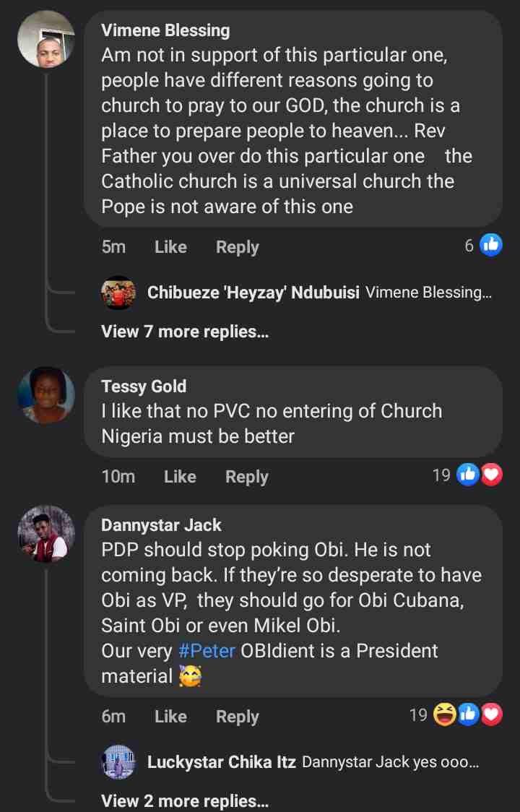Like Vimene Blessing's comment
Image resolution: width=520 pixels, height=812 pixels.
coord(170,247)
